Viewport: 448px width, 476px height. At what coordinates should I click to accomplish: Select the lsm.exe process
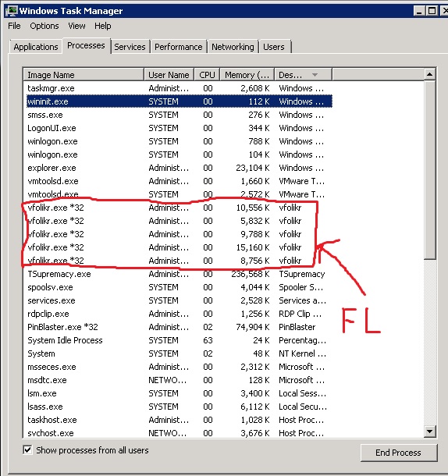tap(178, 393)
